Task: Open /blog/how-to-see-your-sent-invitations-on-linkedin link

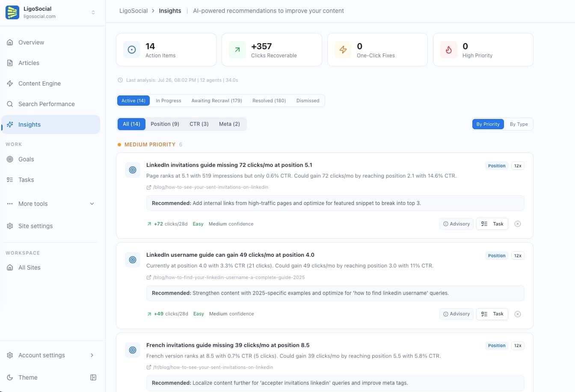Action: click(x=210, y=187)
